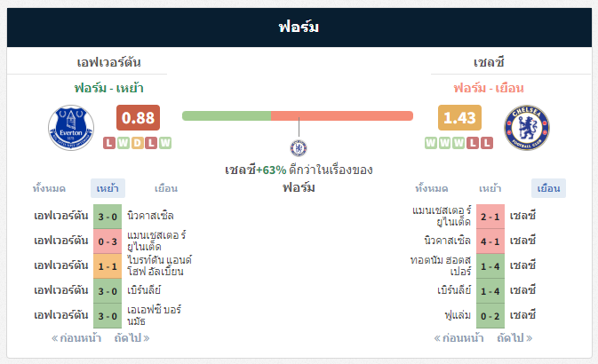Select Everton's เหย้า filter tab

coord(108,188)
